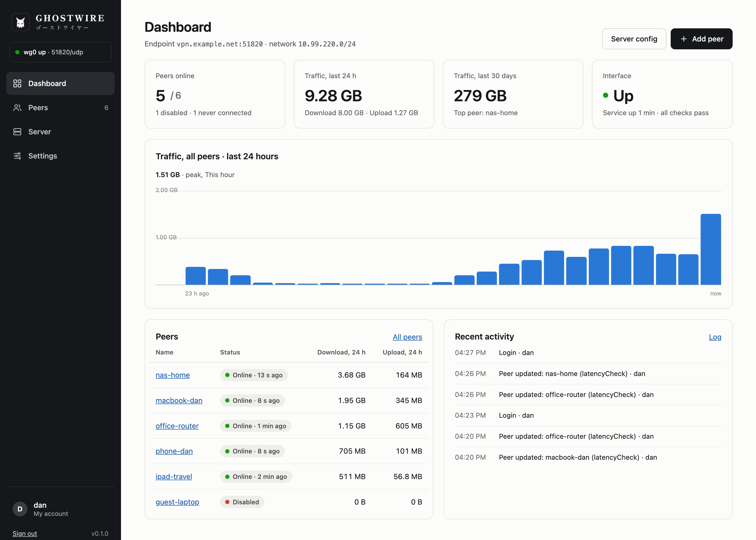Click the Traffic, last 30 days card
This screenshot has width=756, height=540.
click(513, 94)
